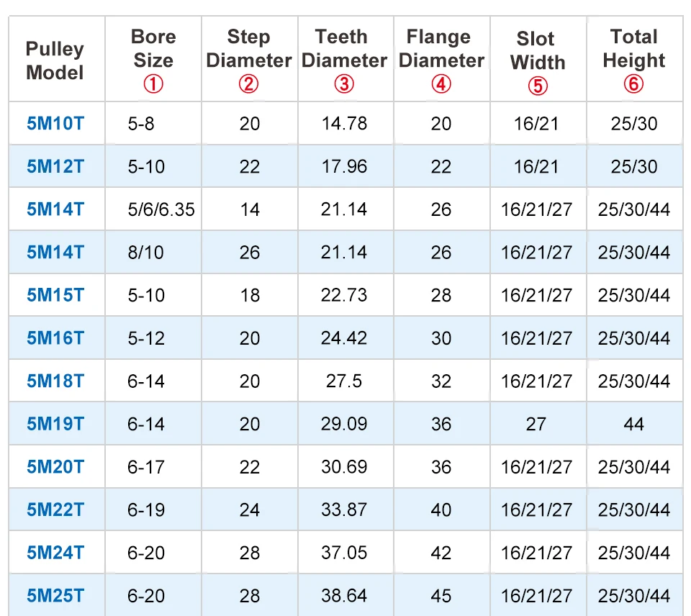Select the 5M12T pulley model cell
The width and height of the screenshot is (691, 616).
(55, 166)
